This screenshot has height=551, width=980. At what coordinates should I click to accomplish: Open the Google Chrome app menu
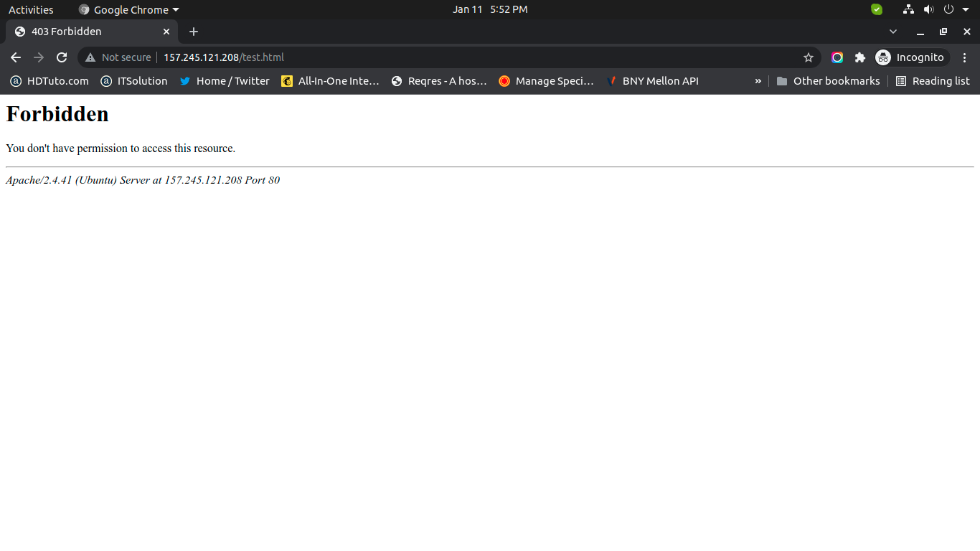[129, 10]
